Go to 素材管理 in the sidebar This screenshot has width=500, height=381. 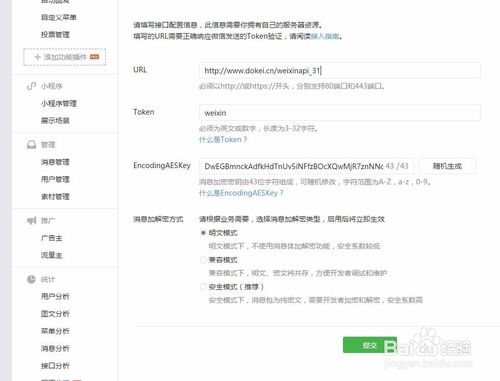[x=55, y=197]
